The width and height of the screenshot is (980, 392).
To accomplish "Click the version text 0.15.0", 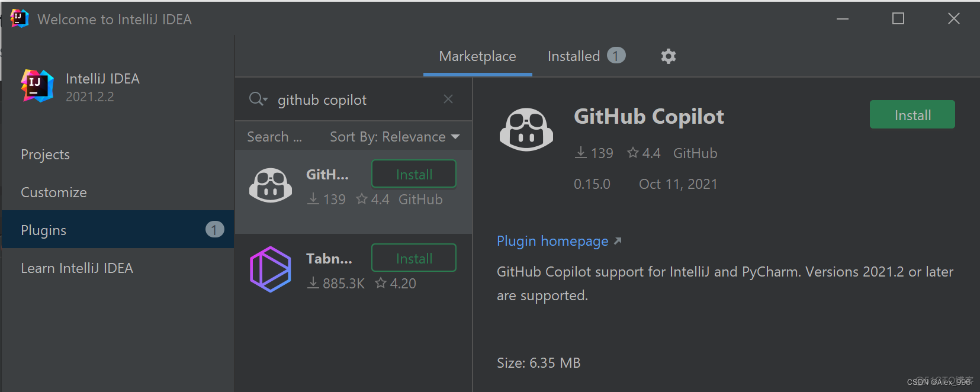I will pos(592,184).
